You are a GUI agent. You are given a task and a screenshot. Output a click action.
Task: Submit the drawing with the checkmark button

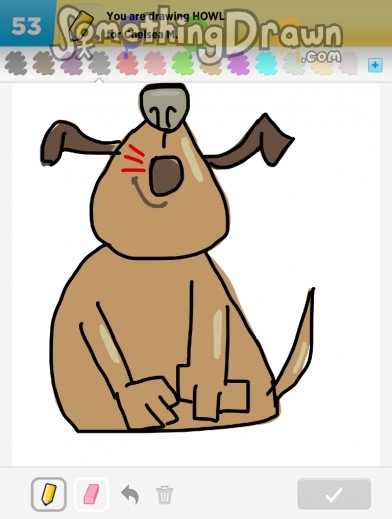tap(334, 494)
